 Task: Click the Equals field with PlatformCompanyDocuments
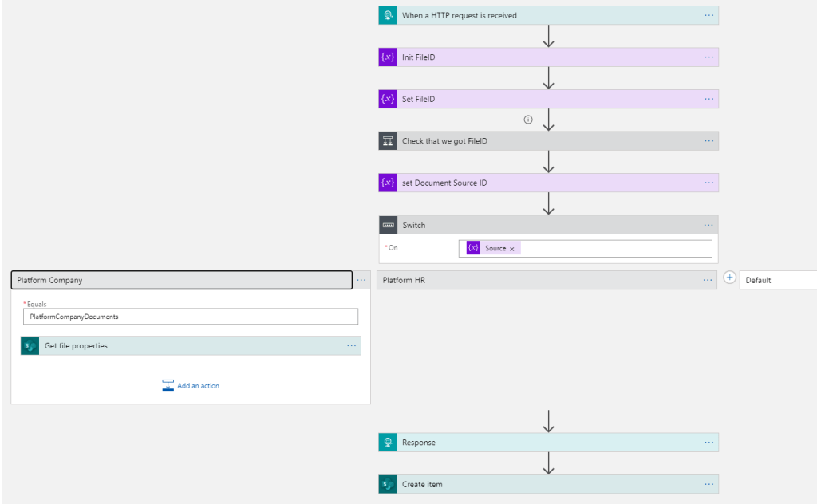[x=191, y=317]
